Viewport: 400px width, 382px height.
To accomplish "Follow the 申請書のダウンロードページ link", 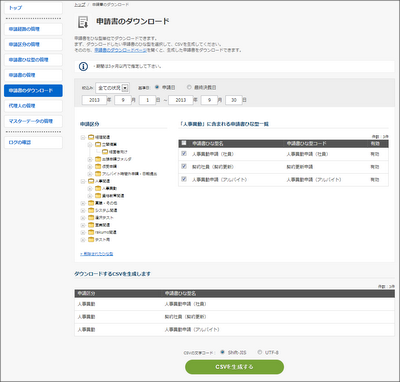I will pos(120,50).
